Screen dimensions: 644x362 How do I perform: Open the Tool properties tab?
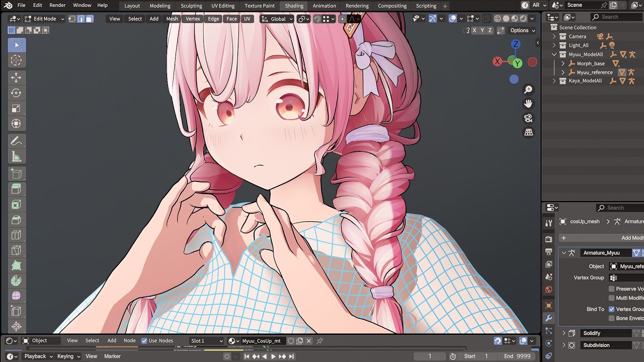(549, 223)
